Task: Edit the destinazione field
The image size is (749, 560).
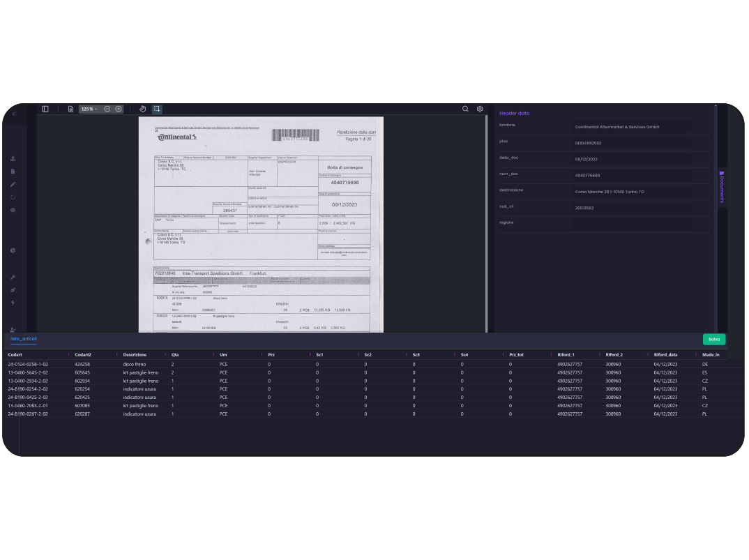Action: 632,192
